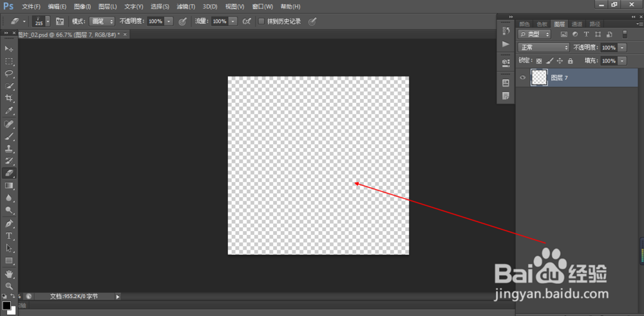Select the Spot Healing Brush tool
This screenshot has width=644, height=316.
point(9,124)
